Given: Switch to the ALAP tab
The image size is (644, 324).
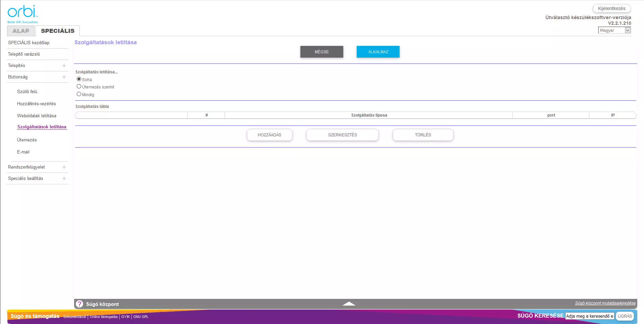Looking at the screenshot, I should [x=21, y=31].
